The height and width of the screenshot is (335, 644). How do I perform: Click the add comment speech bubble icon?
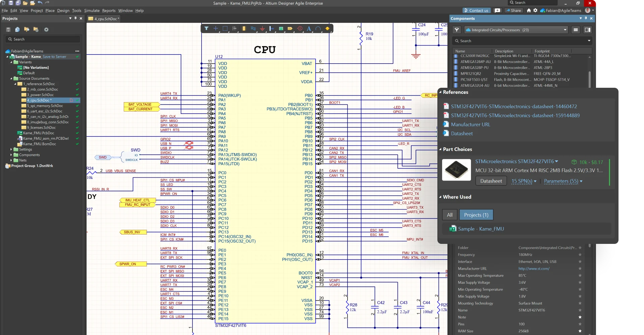coord(497,10)
